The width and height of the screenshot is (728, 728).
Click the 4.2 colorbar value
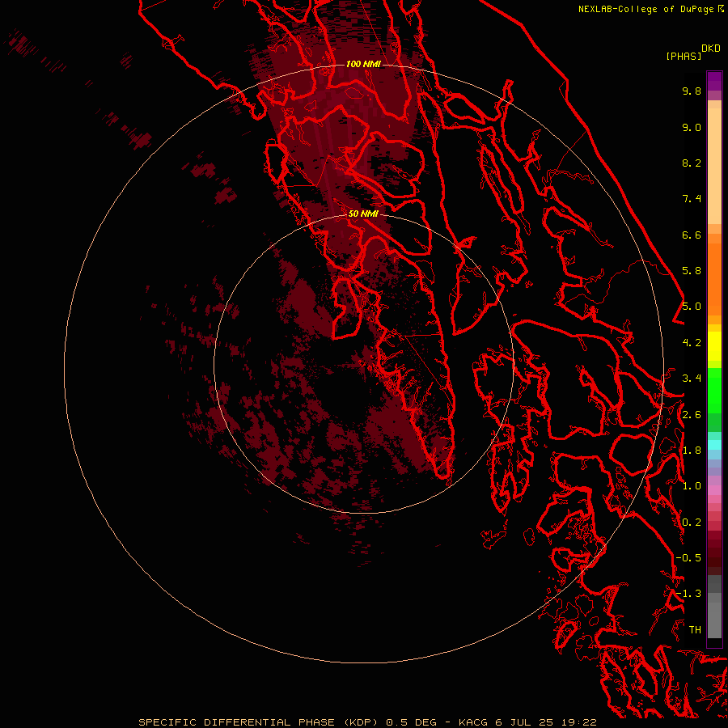coord(692,343)
